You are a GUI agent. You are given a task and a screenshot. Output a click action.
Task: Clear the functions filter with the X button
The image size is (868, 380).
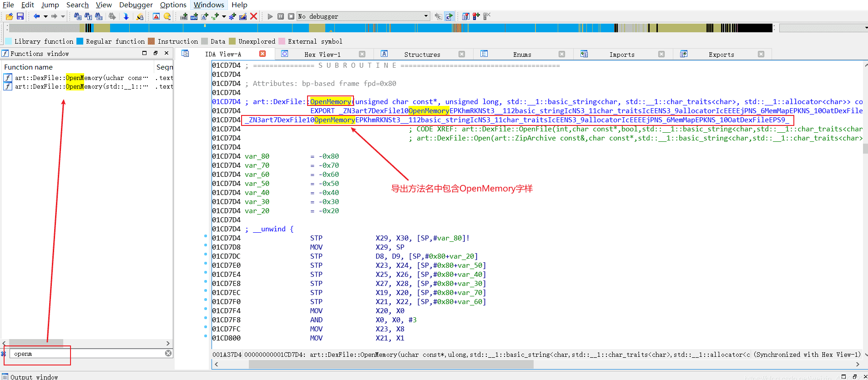(168, 353)
